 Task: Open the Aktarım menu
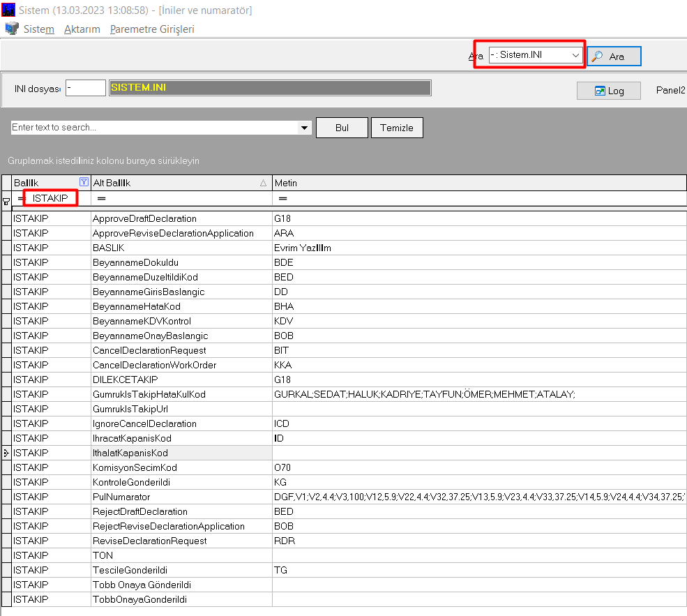click(x=82, y=29)
